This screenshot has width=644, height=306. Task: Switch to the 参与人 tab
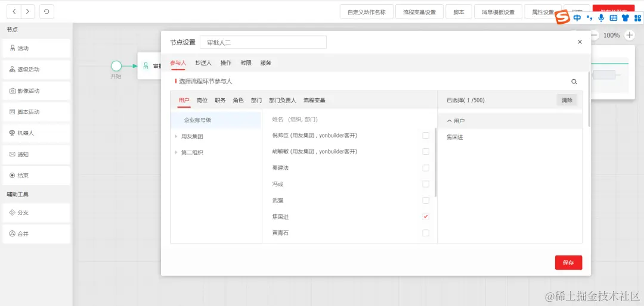178,63
